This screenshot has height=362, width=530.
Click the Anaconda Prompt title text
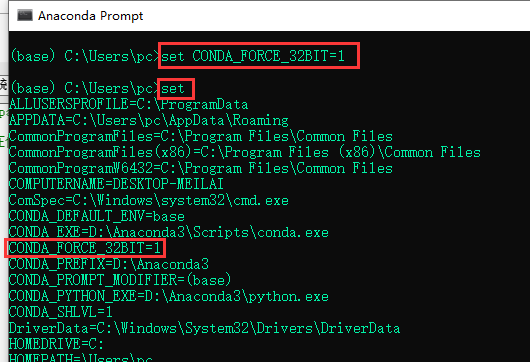tap(90, 16)
